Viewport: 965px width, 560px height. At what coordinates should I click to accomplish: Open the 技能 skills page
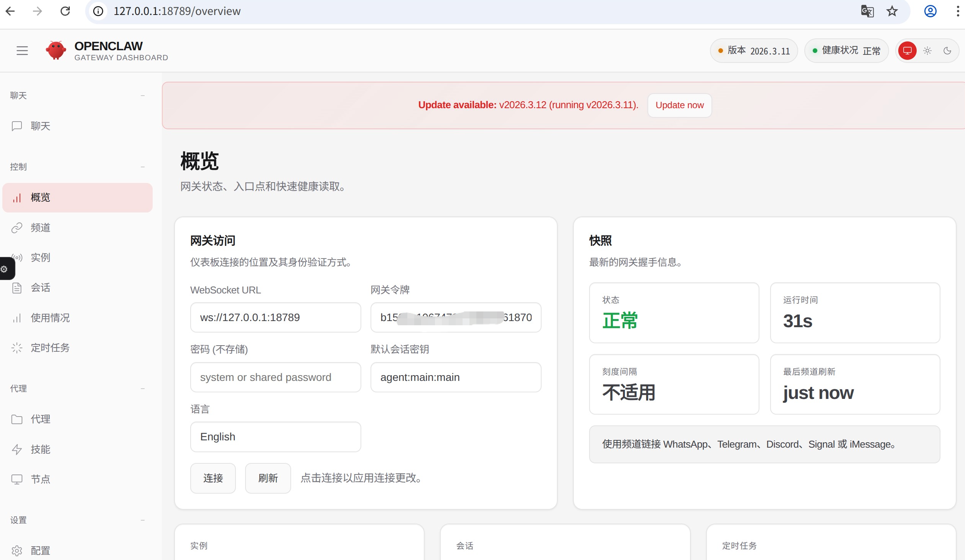(77, 450)
